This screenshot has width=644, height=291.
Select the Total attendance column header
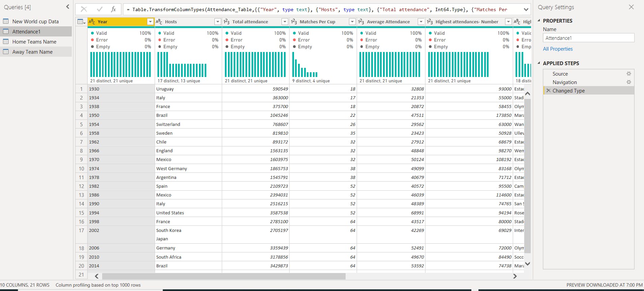point(256,22)
